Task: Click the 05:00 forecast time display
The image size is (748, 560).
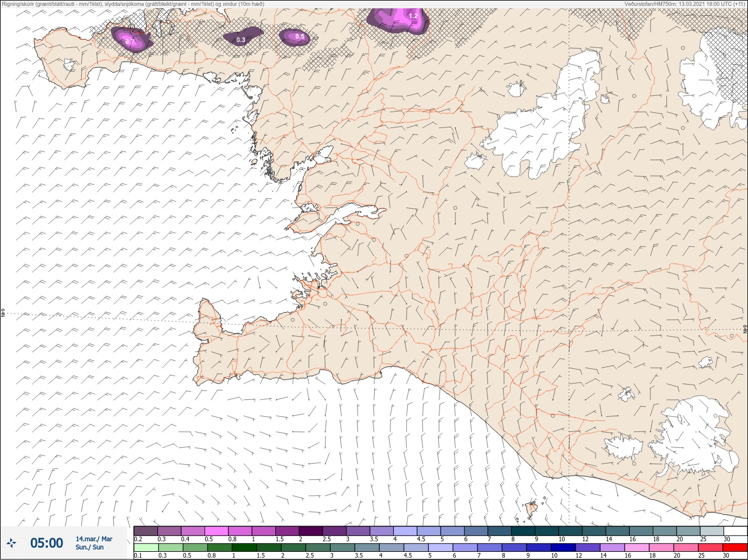Action: pyautogui.click(x=47, y=543)
